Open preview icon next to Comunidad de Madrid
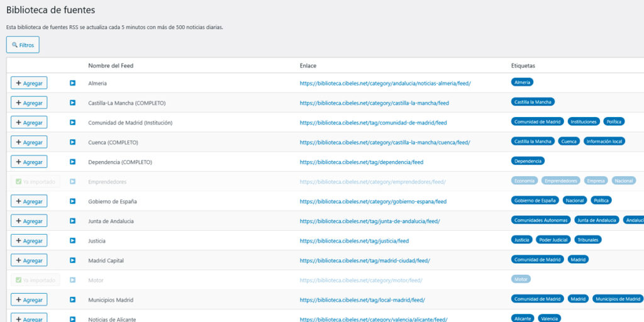The image size is (644, 322). click(72, 123)
